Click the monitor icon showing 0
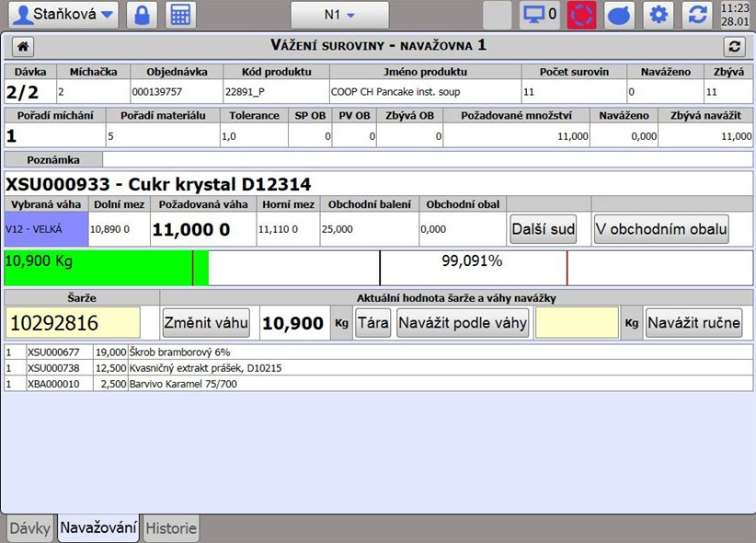Image resolution: width=756 pixels, height=543 pixels. click(540, 15)
